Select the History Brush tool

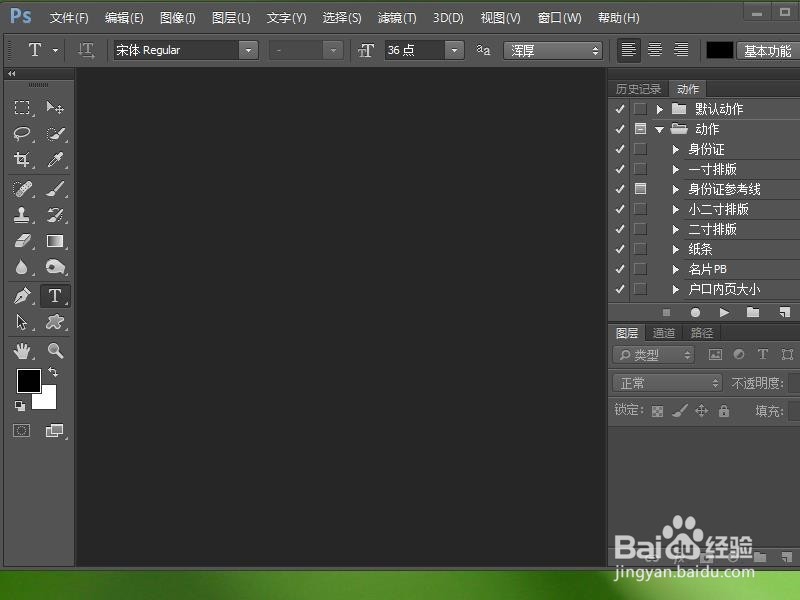coord(55,215)
